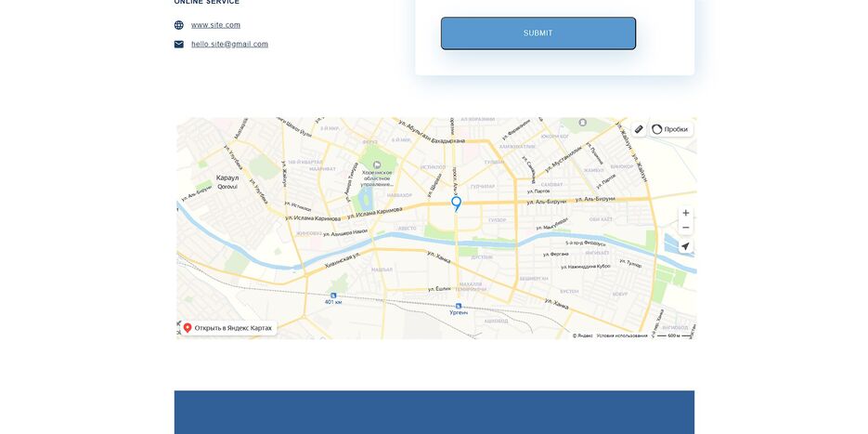The width and height of the screenshot is (868, 434).
Task: Click the envelope icon beside the email address
Action: point(179,45)
